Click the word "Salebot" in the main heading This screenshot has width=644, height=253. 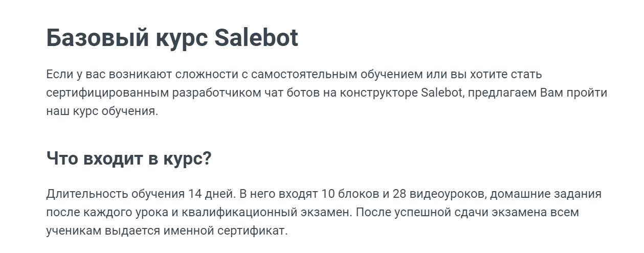tap(256, 37)
